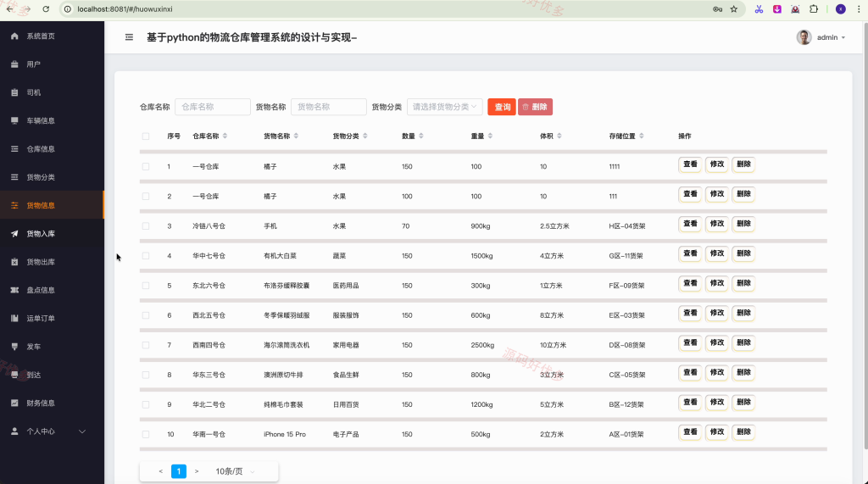Click the browser profile avatar icon
The height and width of the screenshot is (484, 868).
(840, 8)
